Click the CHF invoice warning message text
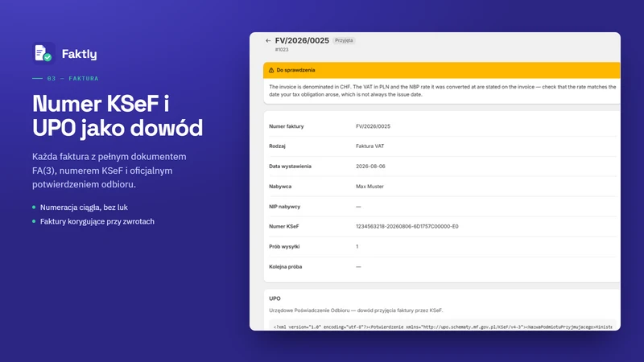Screen dimensions: 644x362 coord(442,91)
